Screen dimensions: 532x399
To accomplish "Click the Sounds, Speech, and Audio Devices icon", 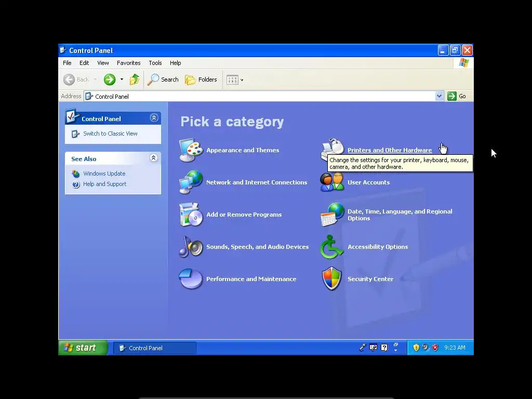I will pyautogui.click(x=191, y=247).
